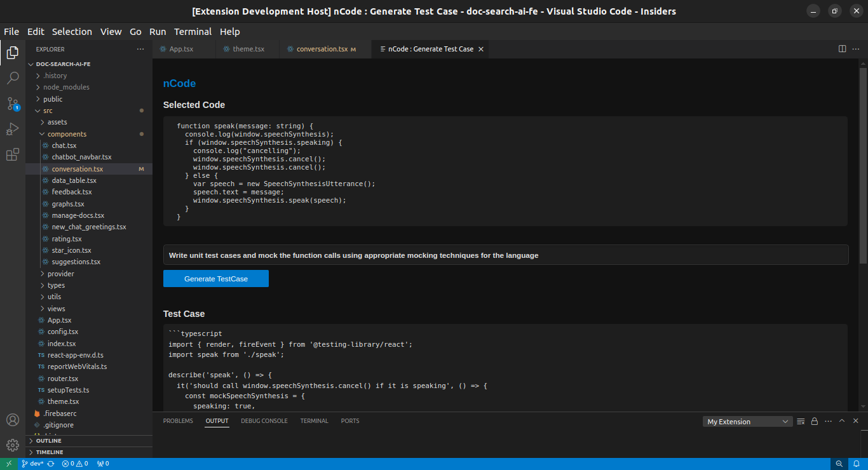
Task: Open the Search view in activity bar
Action: (x=13, y=78)
